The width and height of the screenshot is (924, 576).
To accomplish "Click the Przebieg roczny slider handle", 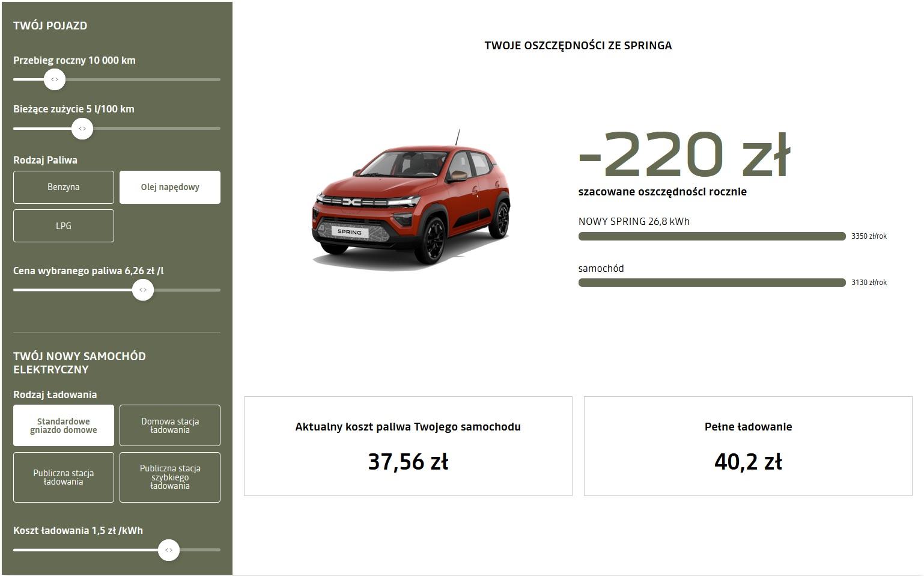I will point(55,79).
